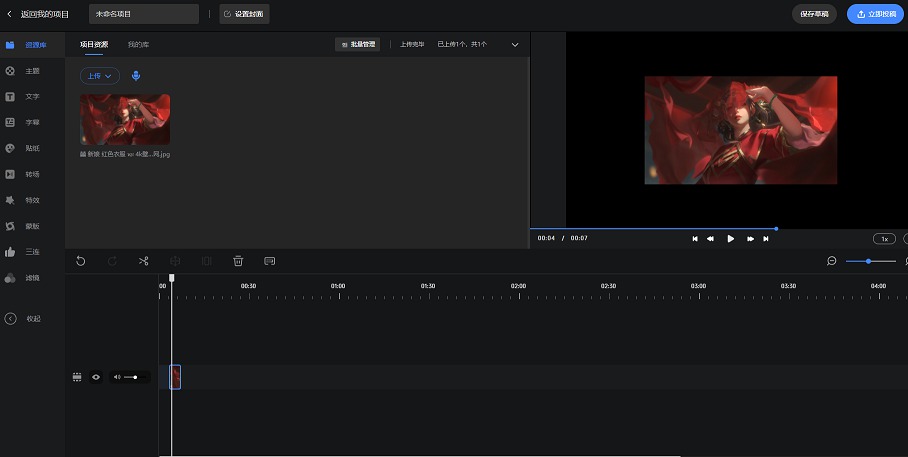
Task: Select the red-dress image thumbnail in resources
Action: 125,119
